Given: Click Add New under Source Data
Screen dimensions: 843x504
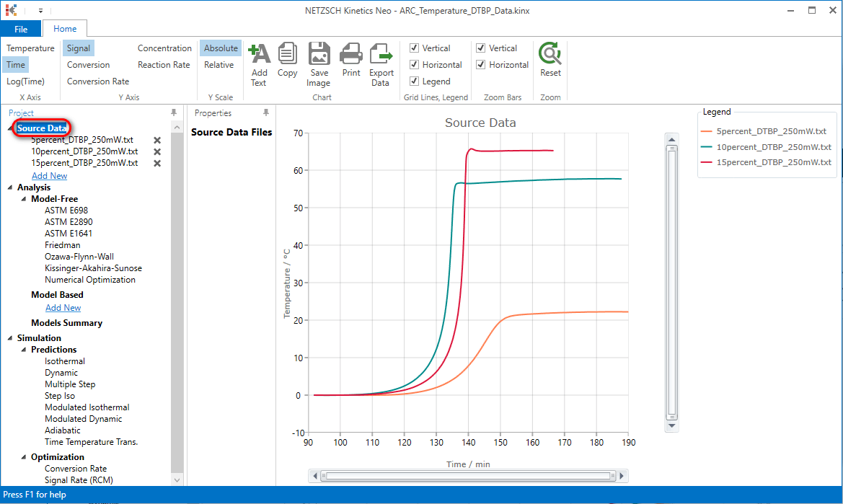Looking at the screenshot, I should coord(49,175).
